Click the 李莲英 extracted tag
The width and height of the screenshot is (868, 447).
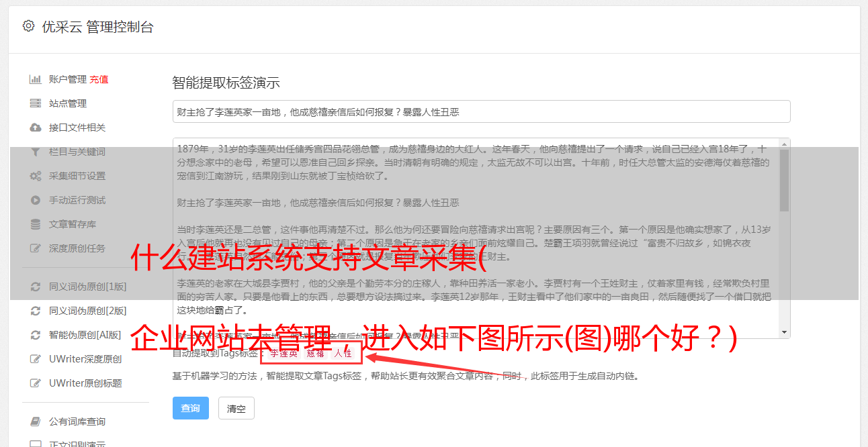pyautogui.click(x=284, y=353)
